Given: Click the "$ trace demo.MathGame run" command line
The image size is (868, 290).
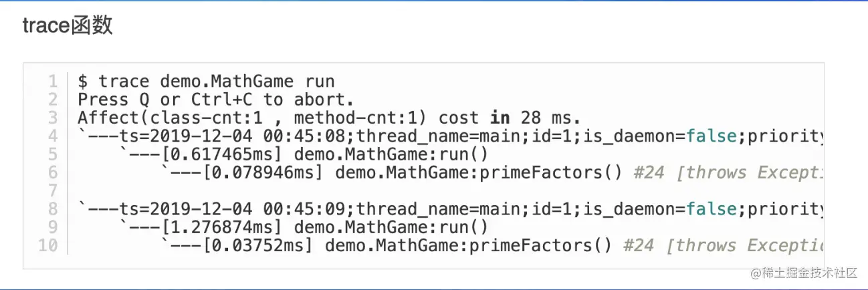Looking at the screenshot, I should [206, 82].
